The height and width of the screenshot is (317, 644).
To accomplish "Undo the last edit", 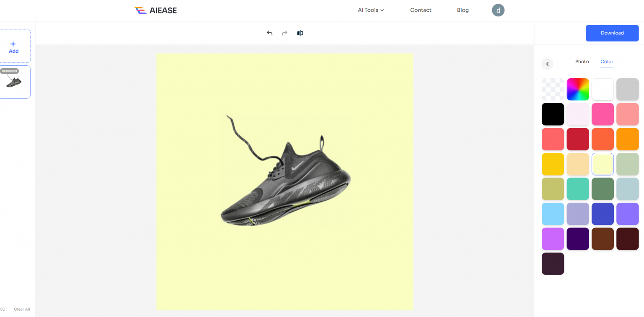I will [270, 33].
